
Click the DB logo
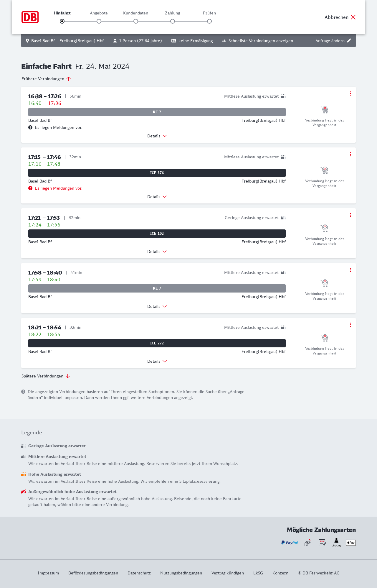tap(30, 17)
